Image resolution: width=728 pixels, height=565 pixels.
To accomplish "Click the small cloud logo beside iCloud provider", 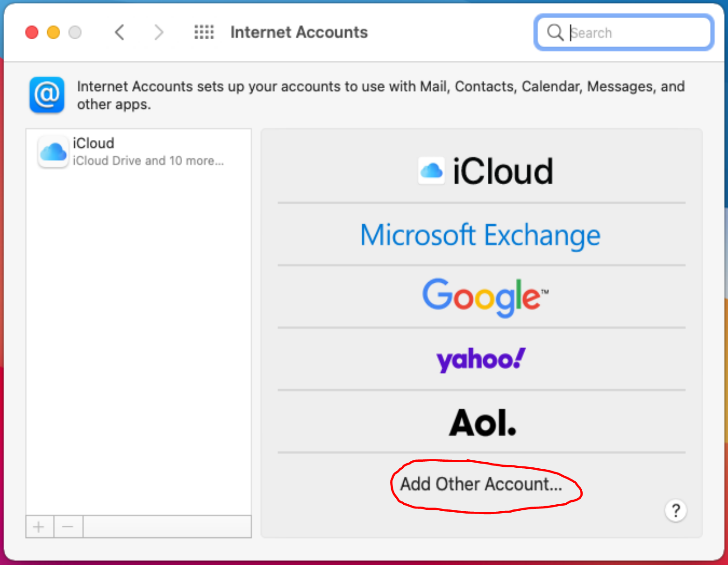I will (431, 171).
